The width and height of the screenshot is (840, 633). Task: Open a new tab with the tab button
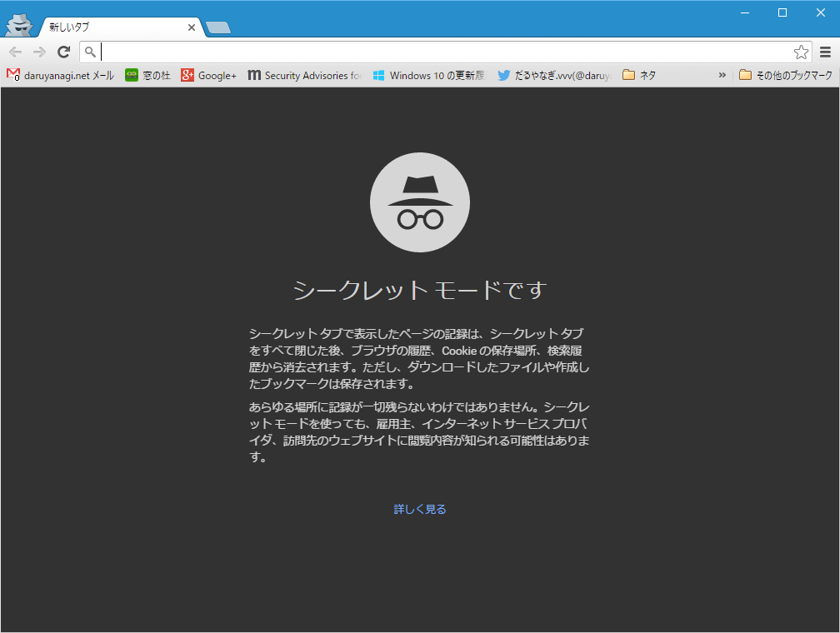tap(218, 27)
